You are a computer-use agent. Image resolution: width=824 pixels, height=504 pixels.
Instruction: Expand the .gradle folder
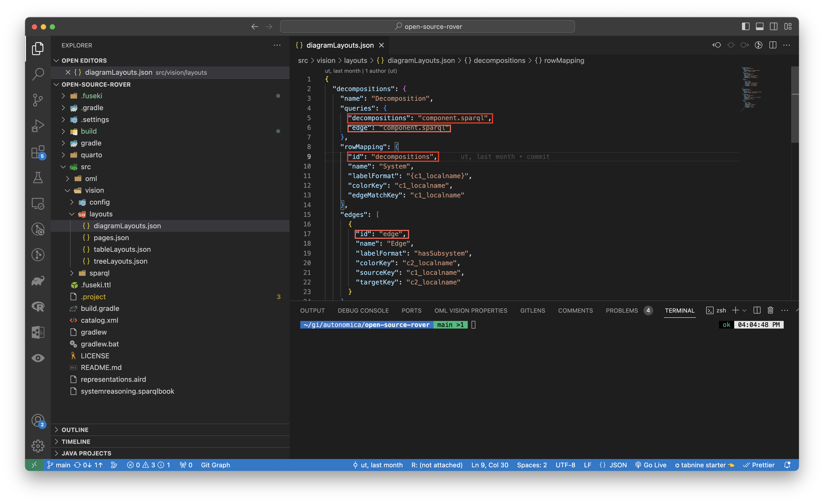170,108
